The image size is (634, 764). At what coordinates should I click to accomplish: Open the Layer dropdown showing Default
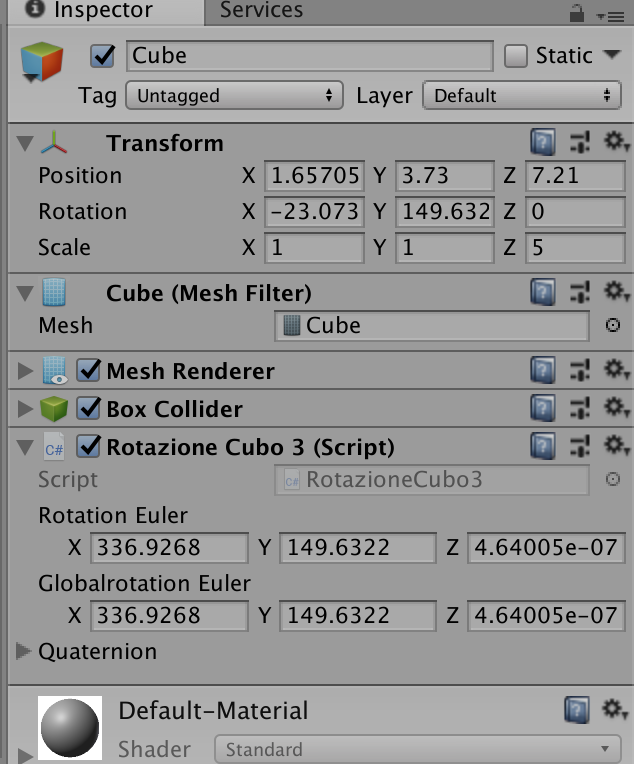pos(522,96)
